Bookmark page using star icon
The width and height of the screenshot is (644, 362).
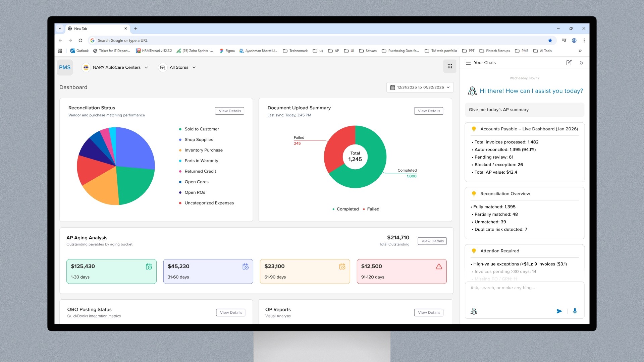coord(550,41)
